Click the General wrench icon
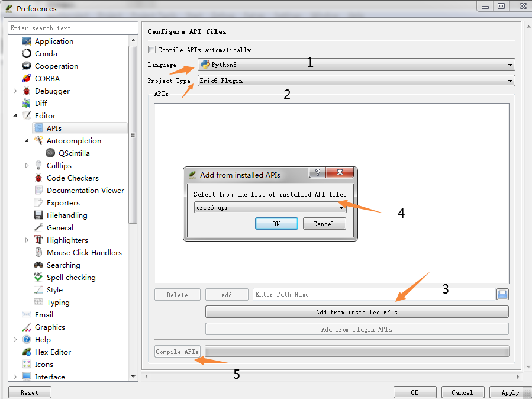This screenshot has height=399, width=532. click(x=38, y=227)
